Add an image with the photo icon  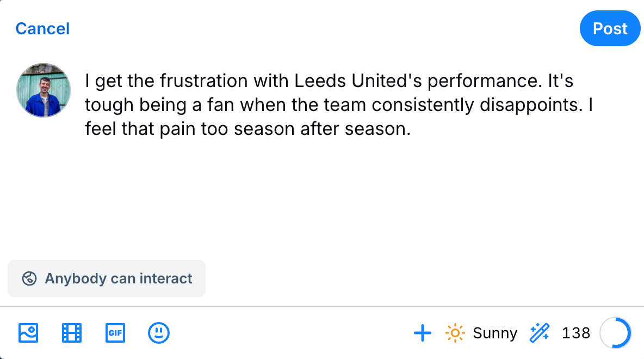[x=28, y=332]
